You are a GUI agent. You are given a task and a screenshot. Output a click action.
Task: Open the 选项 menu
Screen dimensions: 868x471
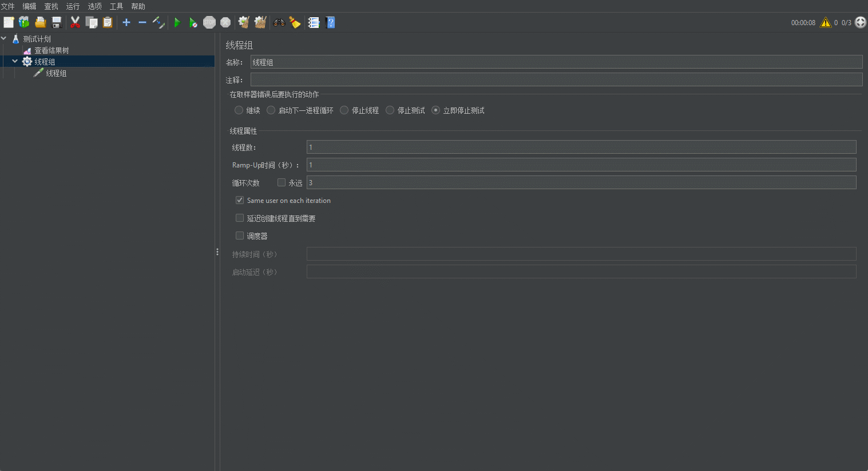point(94,6)
